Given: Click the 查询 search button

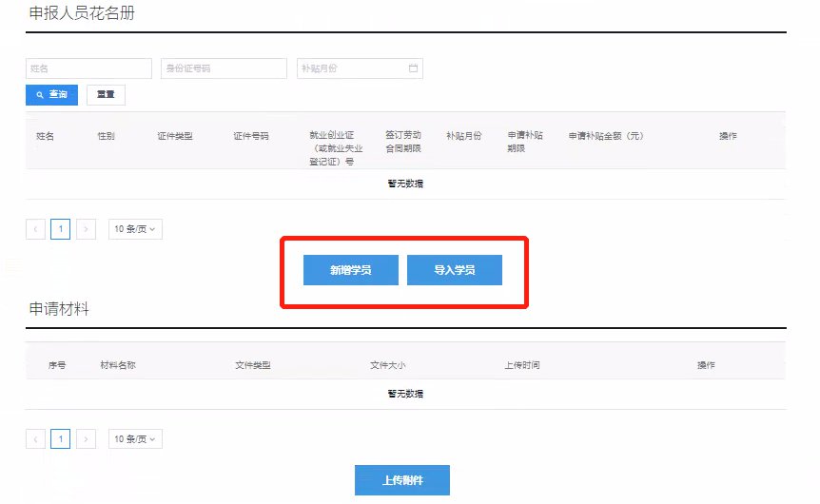Looking at the screenshot, I should coord(51,95).
